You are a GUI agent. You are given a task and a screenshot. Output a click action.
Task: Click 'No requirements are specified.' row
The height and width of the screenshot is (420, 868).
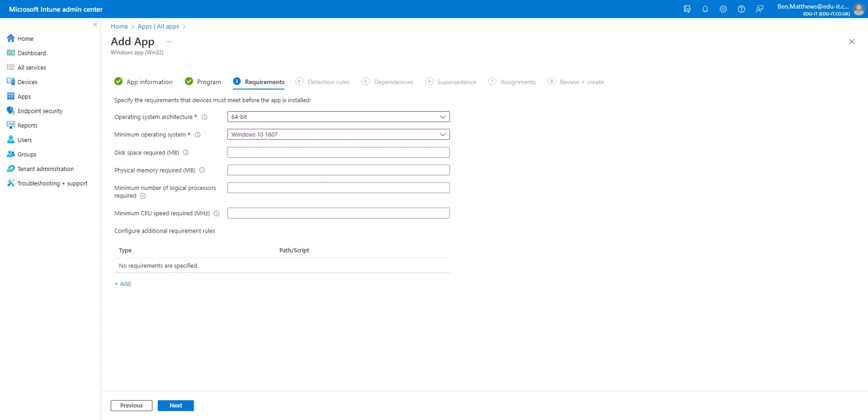tap(282, 266)
